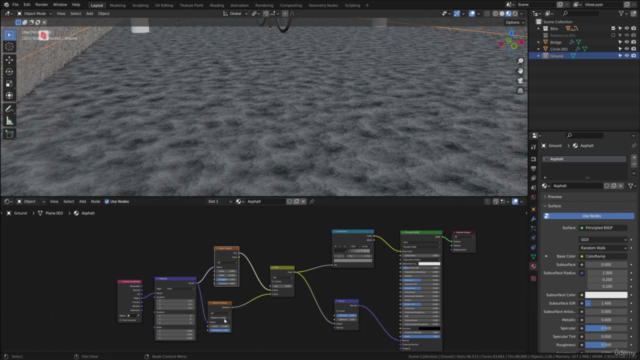Image resolution: width=640 pixels, height=360 pixels.
Task: Toggle visibility eye for Bridge object
Action: point(627,42)
